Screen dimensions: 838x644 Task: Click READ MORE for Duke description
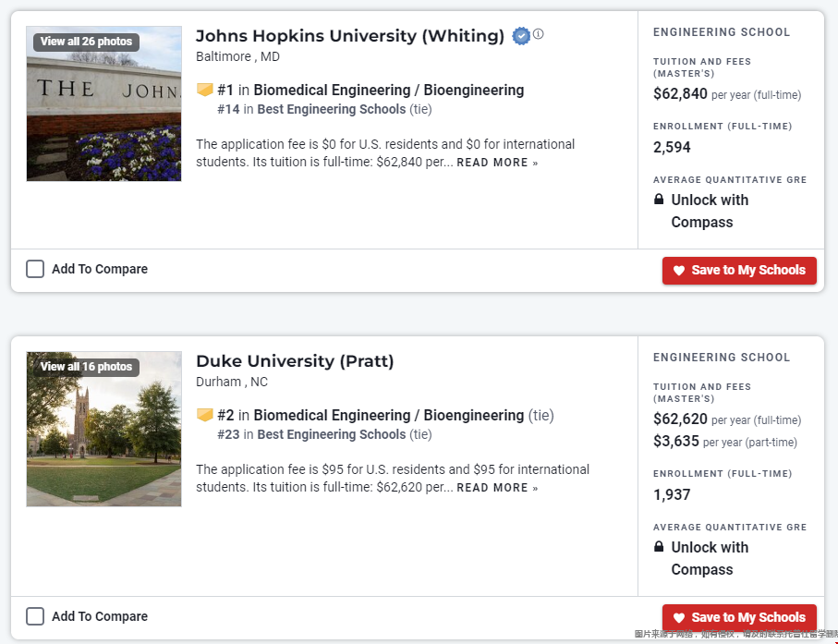click(x=497, y=488)
